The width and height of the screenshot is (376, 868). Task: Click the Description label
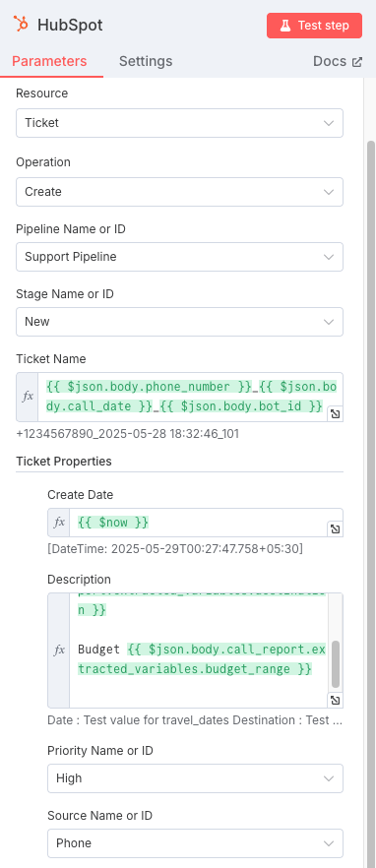click(79, 580)
